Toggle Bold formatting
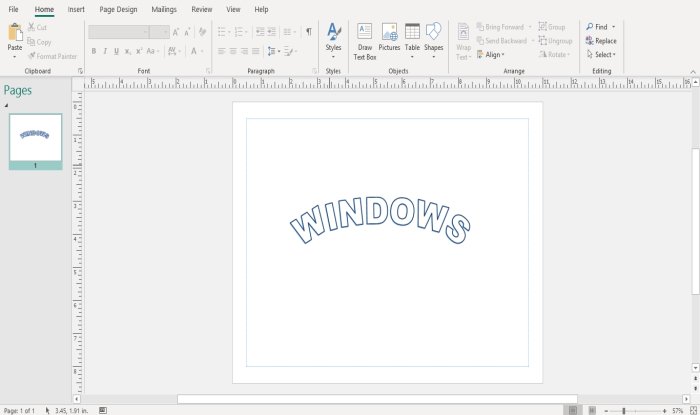The image size is (700, 415). pyautogui.click(x=94, y=51)
